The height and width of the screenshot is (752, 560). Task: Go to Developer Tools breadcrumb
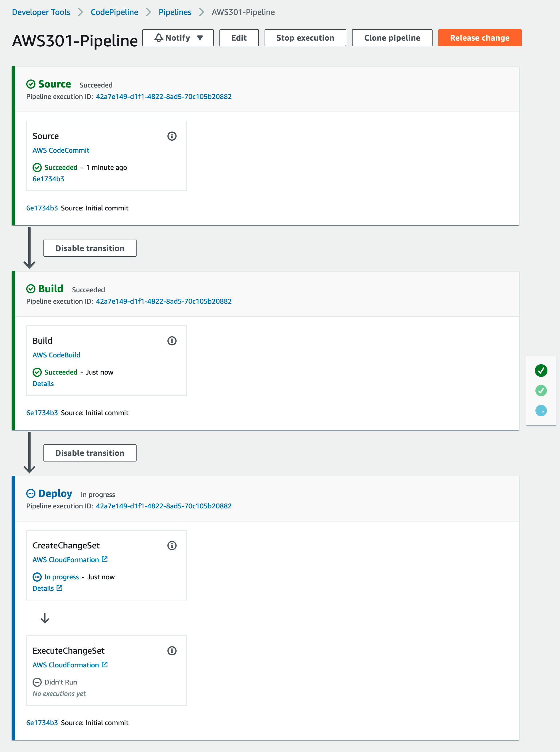(x=41, y=12)
